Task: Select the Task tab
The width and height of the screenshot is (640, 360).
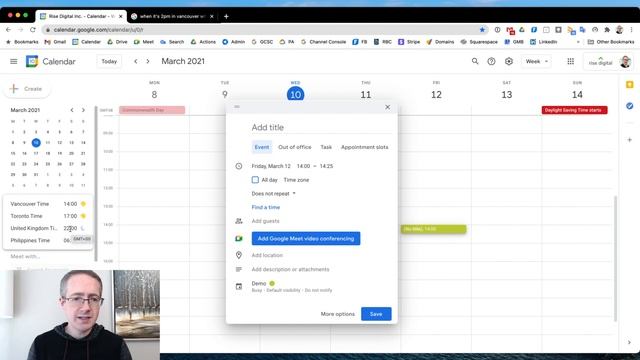Action: [x=326, y=147]
